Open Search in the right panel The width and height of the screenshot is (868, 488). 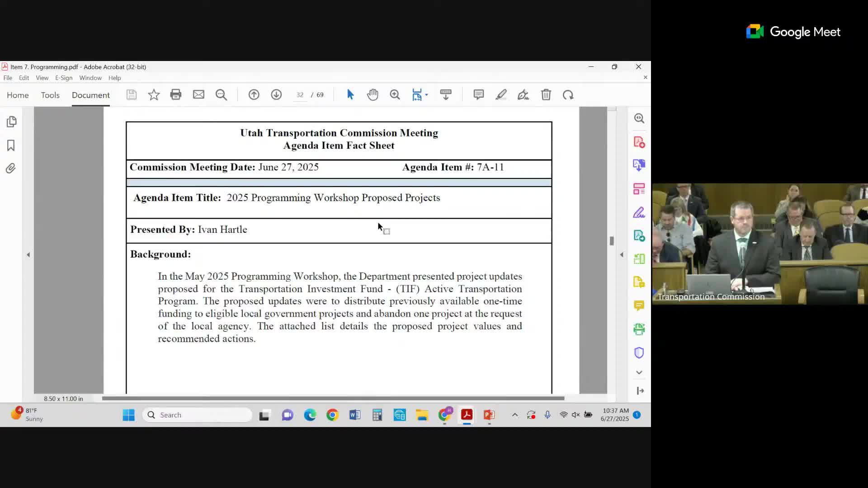click(x=640, y=118)
